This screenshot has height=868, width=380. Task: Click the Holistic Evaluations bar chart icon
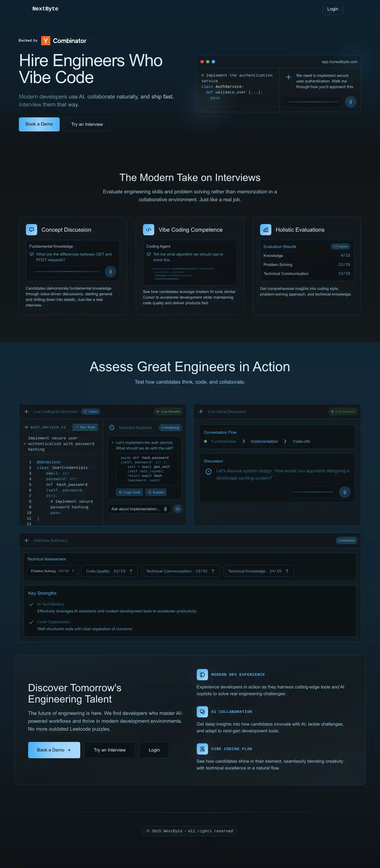coord(265,229)
